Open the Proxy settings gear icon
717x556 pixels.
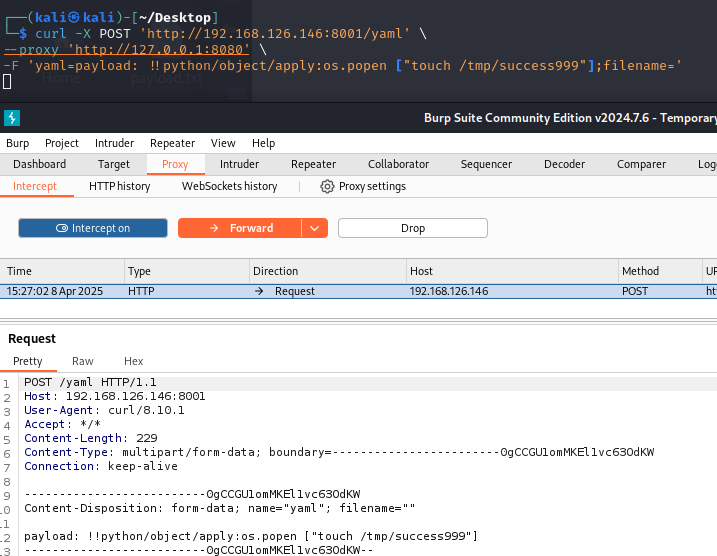tap(327, 187)
